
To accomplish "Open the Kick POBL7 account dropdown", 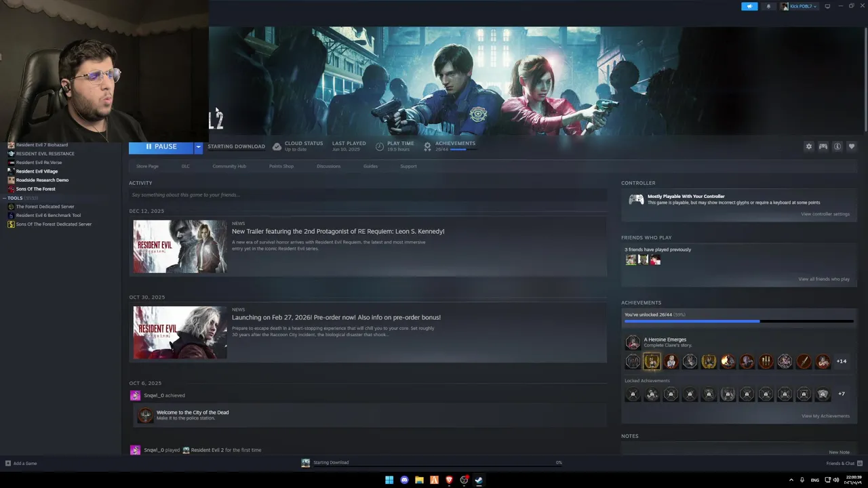I will coord(800,6).
